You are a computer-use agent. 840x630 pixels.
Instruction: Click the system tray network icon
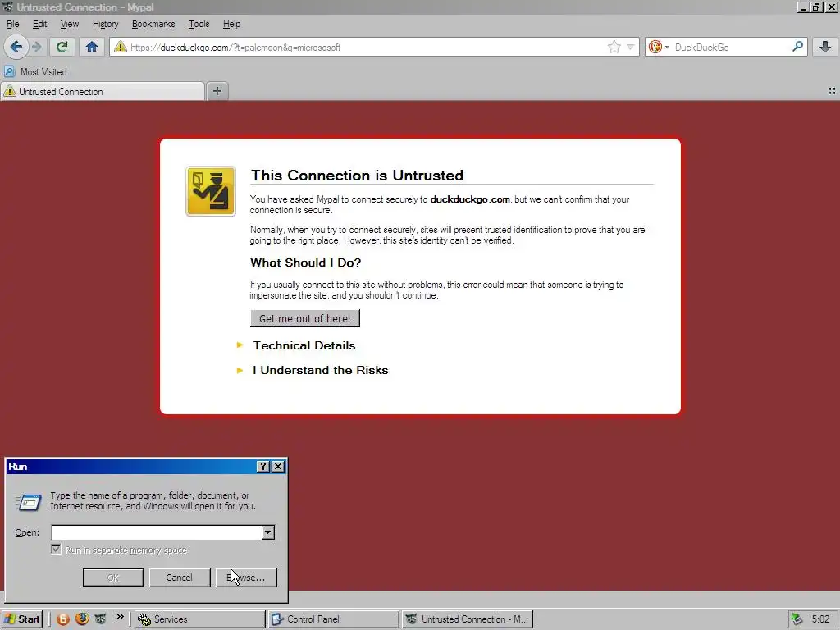[x=797, y=619]
